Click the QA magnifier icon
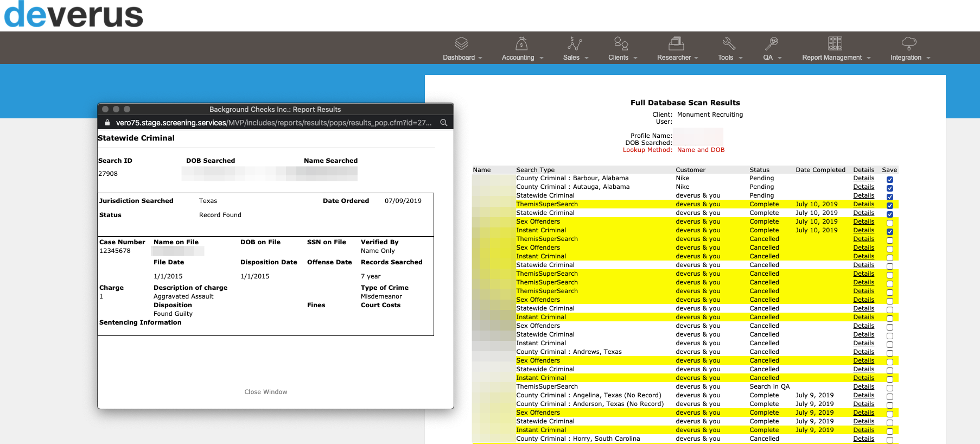 click(772, 43)
